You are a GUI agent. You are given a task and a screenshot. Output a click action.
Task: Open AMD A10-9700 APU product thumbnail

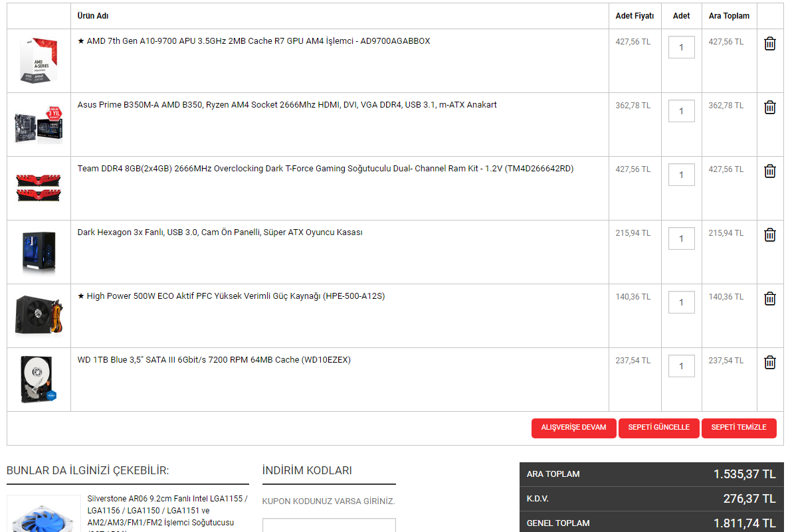click(39, 60)
